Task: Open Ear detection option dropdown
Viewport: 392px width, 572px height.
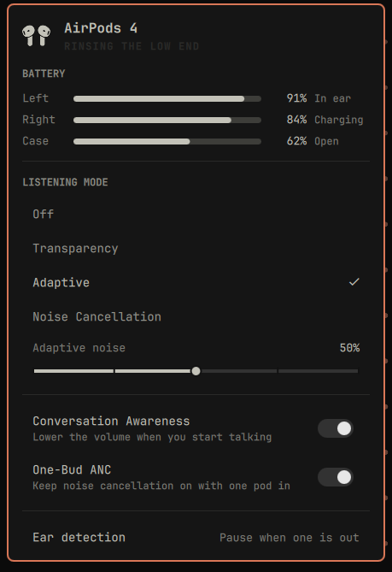Action: pos(290,538)
